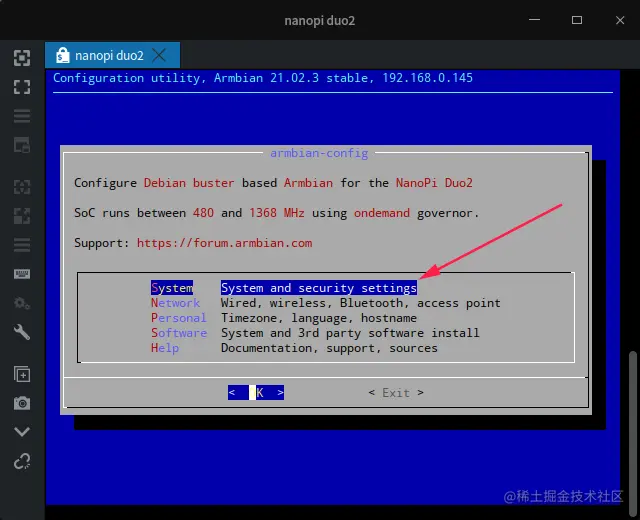640x520 pixels.
Task: Click the shopping-bag SSH icon on the tab
Action: [62, 55]
